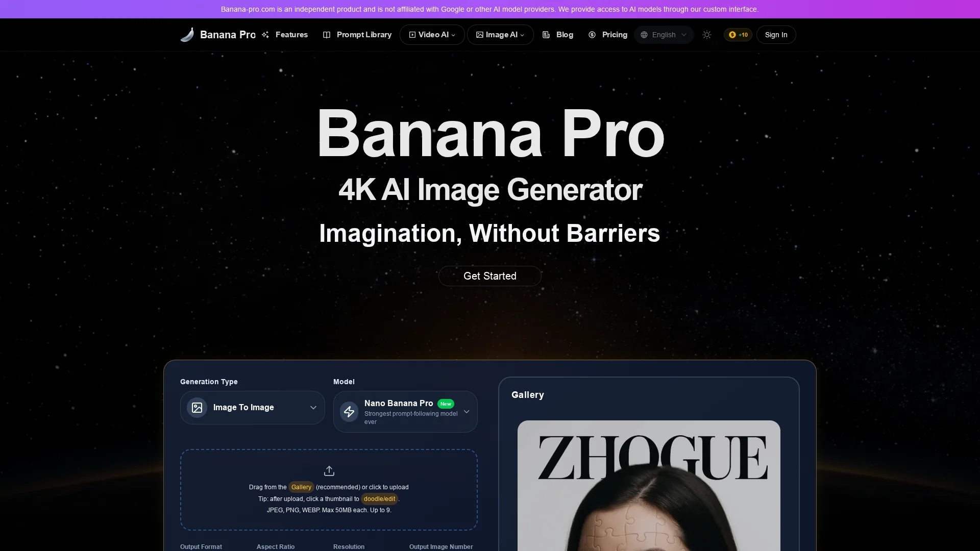Click the purple disclaimer banner text

[490, 9]
